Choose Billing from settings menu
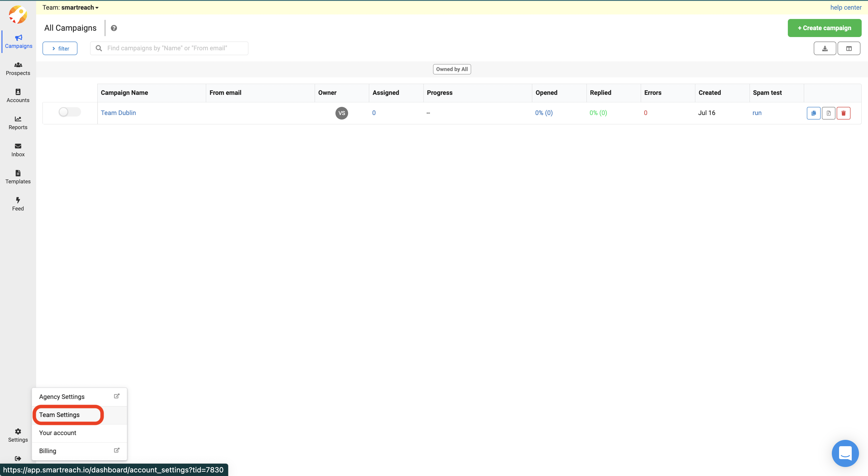The width and height of the screenshot is (868, 476). (48, 451)
